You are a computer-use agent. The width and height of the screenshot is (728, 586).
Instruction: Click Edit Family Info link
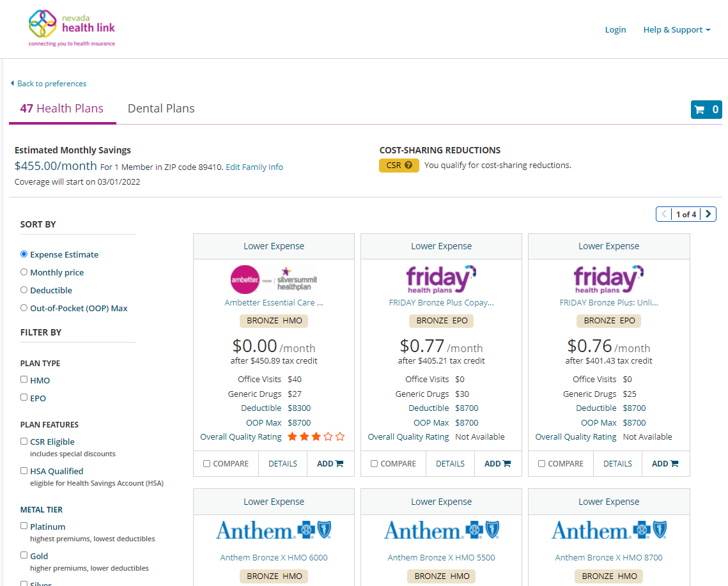254,167
